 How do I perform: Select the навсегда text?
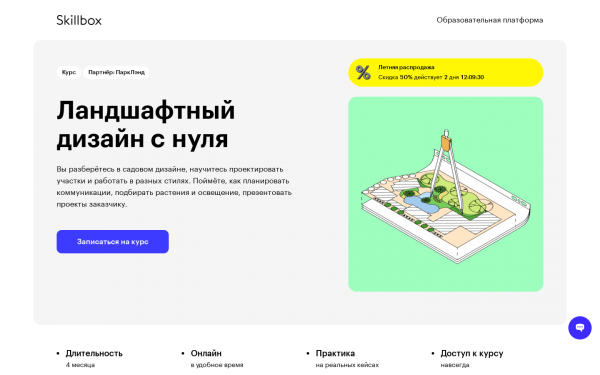(x=455, y=365)
